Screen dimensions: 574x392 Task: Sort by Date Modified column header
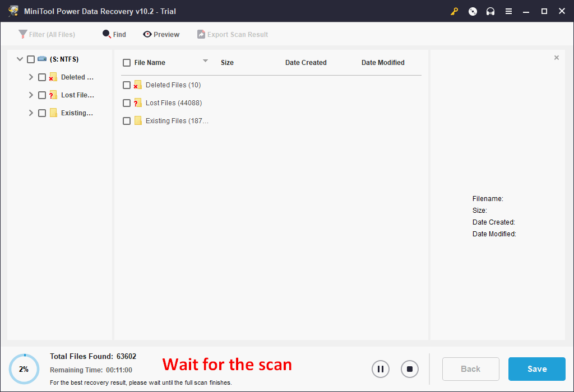tap(383, 63)
